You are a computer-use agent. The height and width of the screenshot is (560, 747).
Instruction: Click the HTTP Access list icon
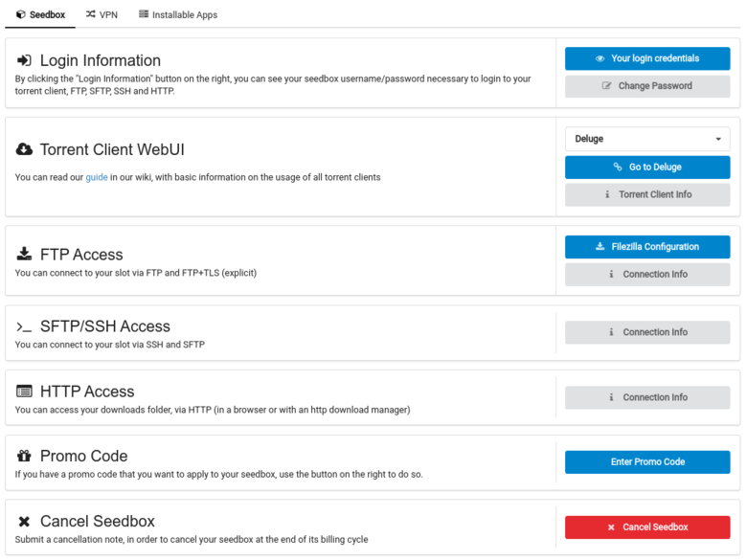[x=24, y=392]
